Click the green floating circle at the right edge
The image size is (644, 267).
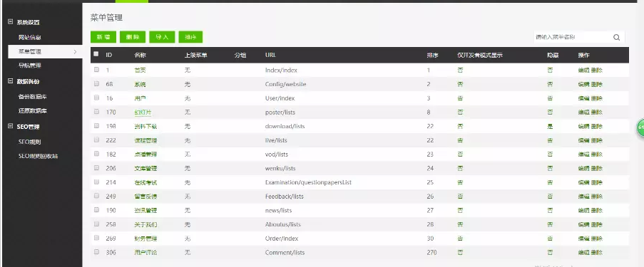tap(640, 127)
